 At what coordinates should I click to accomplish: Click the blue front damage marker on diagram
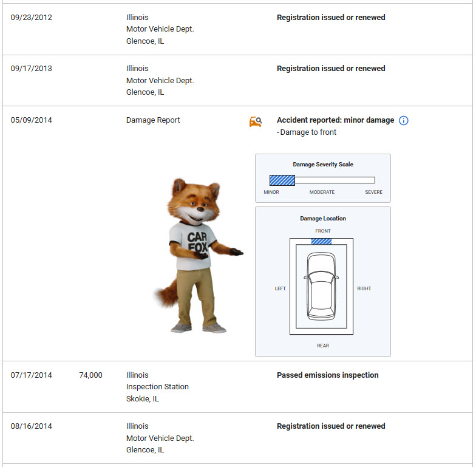pyautogui.click(x=321, y=242)
